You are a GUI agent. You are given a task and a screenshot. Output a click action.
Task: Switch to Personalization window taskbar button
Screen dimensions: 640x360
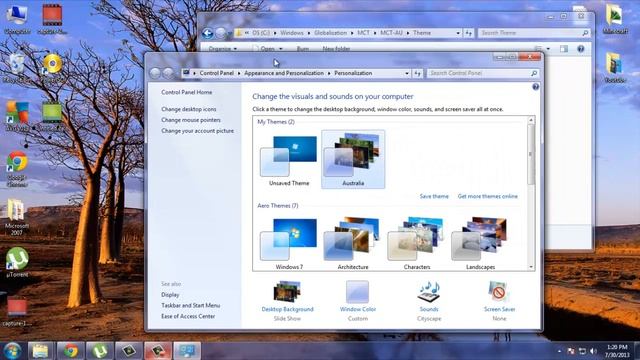point(187,351)
